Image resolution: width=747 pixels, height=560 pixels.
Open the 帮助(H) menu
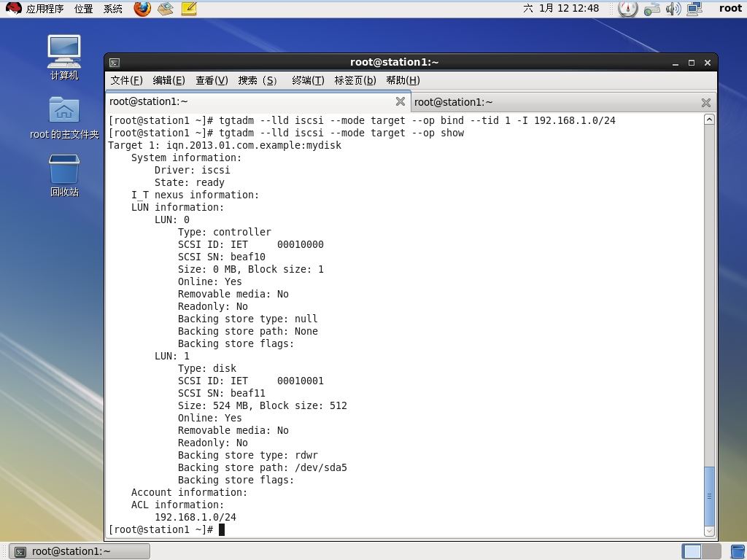pos(403,80)
